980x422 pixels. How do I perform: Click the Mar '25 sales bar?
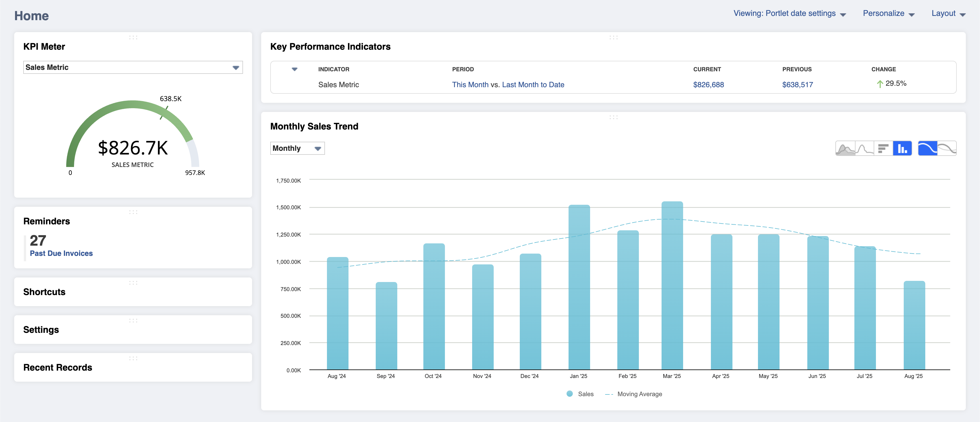[672, 286]
